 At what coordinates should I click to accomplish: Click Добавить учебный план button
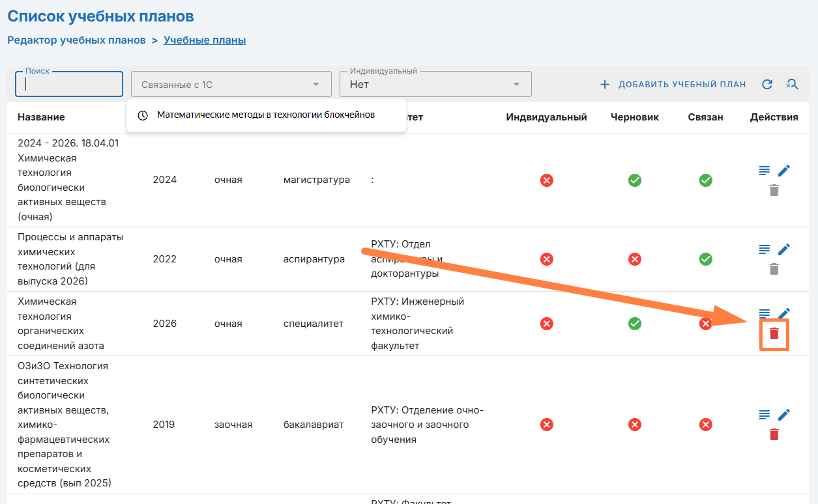(x=673, y=84)
